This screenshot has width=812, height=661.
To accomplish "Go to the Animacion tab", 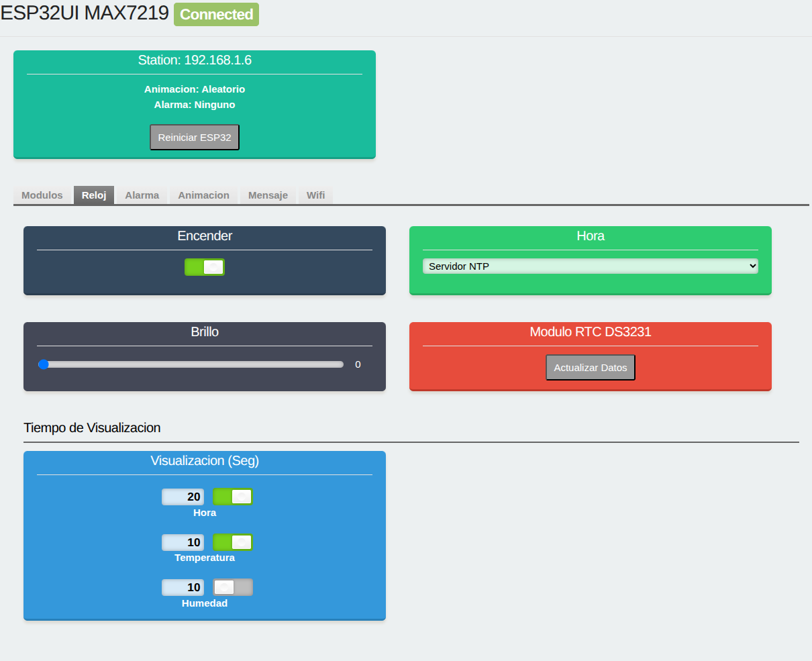I will [x=203, y=195].
